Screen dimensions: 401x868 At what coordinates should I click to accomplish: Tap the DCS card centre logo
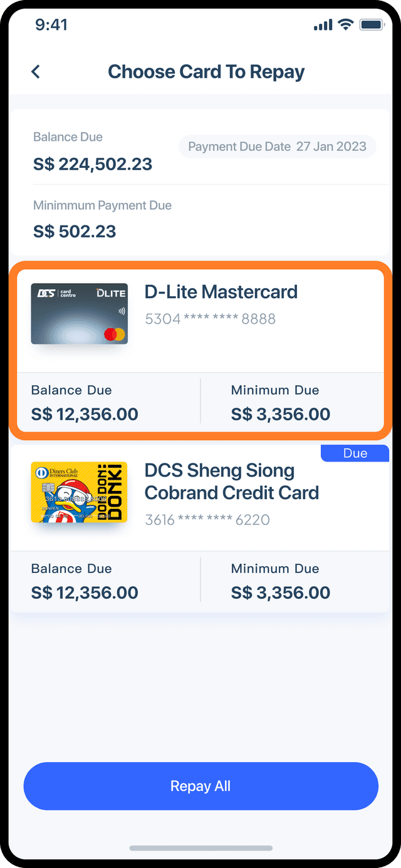click(x=58, y=292)
